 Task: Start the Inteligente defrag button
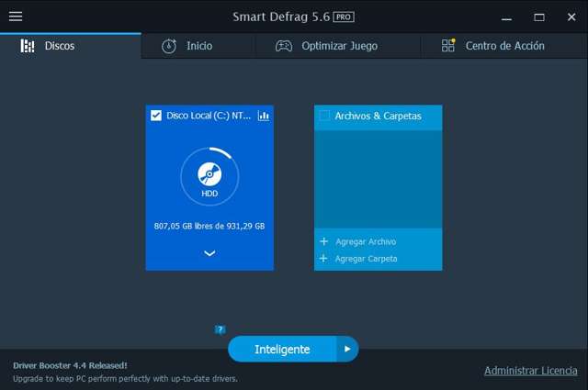tap(282, 349)
